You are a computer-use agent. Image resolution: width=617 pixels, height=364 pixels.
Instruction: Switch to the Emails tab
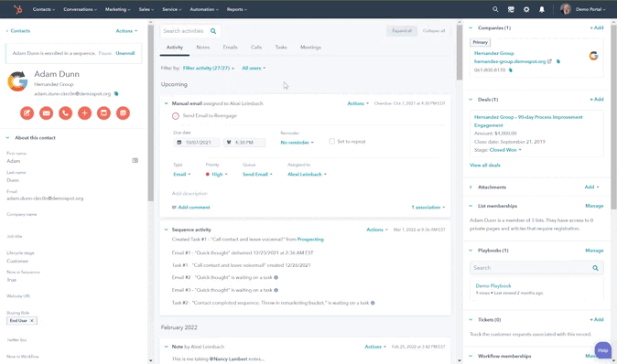tap(230, 48)
